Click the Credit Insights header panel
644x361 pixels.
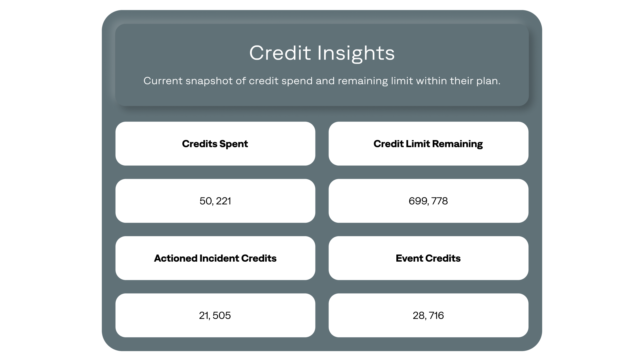(322, 62)
